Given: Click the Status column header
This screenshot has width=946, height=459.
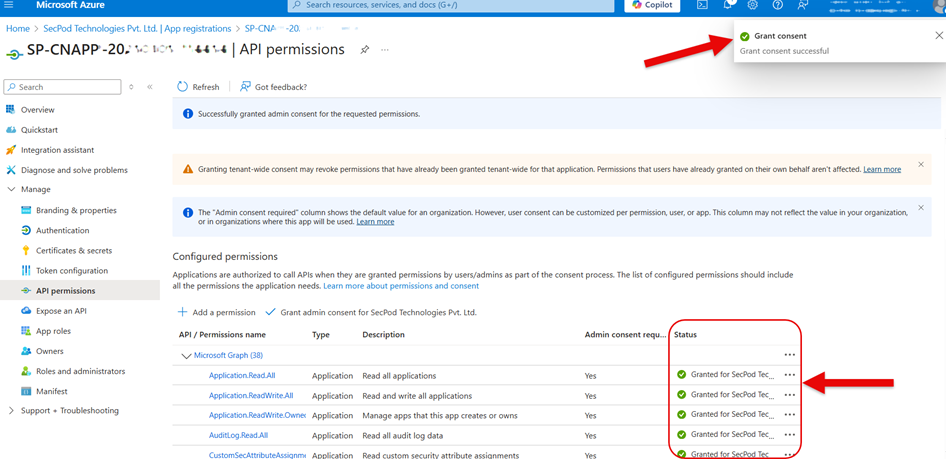Looking at the screenshot, I should pyautogui.click(x=685, y=335).
